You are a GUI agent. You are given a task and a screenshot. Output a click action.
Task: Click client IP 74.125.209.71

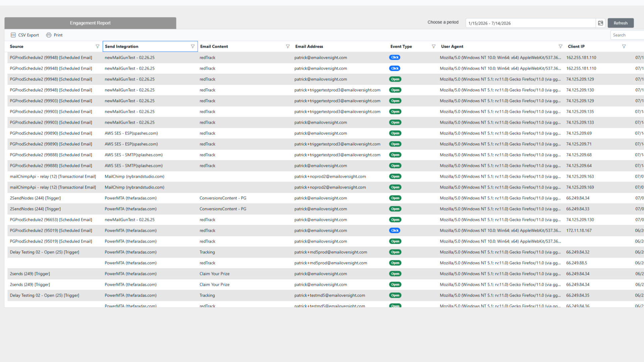tap(579, 144)
